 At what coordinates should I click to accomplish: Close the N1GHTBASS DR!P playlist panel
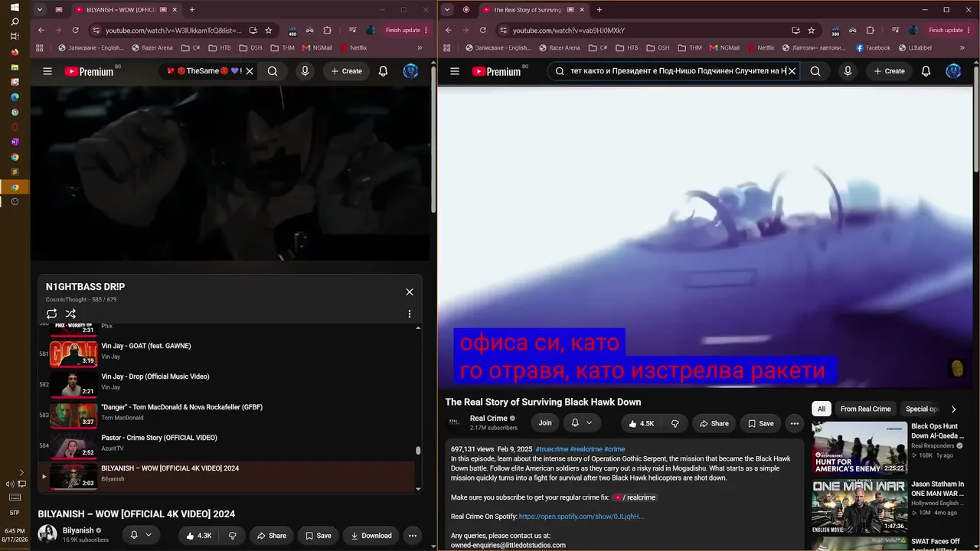tap(410, 292)
